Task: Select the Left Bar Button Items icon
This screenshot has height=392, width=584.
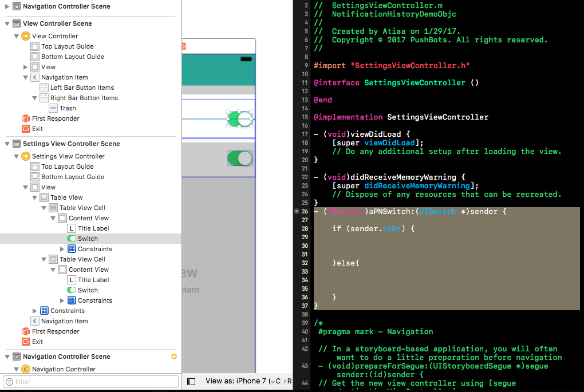Action: point(44,88)
